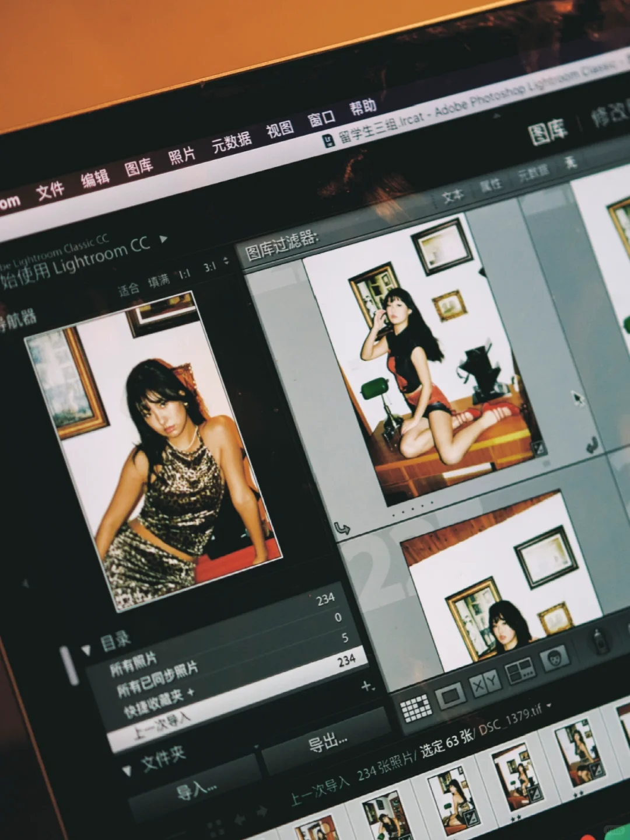Open the 文件 menu
This screenshot has width=630, height=840.
pos(50,190)
